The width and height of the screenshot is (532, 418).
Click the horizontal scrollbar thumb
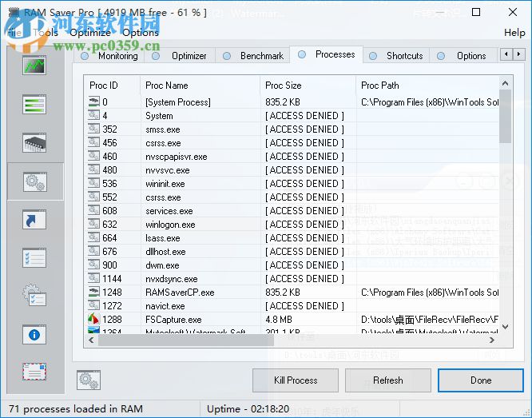186,340
